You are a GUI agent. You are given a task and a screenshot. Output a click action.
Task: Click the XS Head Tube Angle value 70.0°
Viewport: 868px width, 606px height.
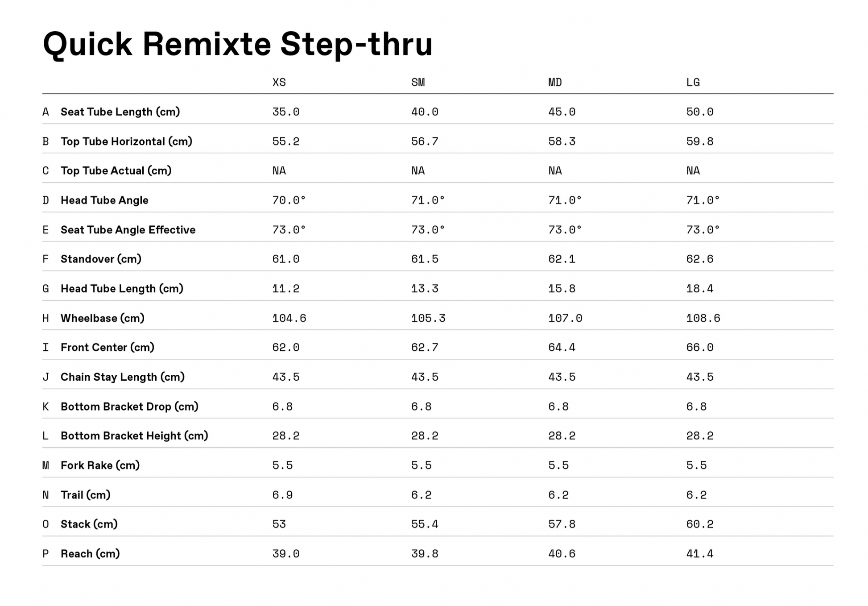[289, 200]
